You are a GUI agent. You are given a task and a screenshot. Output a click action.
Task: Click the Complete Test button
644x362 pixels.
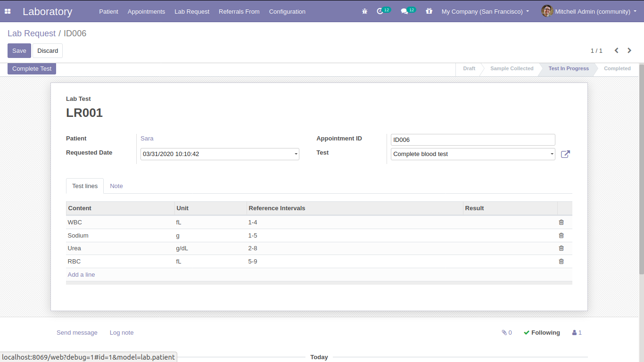click(x=32, y=69)
